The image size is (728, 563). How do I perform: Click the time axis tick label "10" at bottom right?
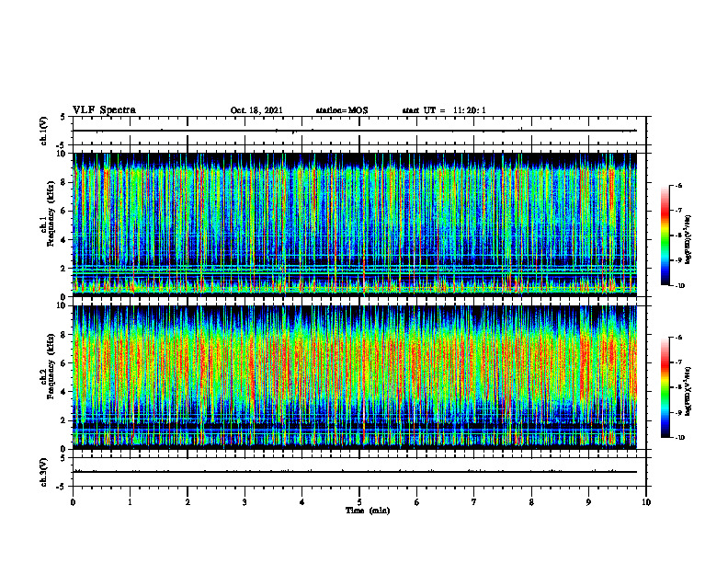(x=646, y=502)
